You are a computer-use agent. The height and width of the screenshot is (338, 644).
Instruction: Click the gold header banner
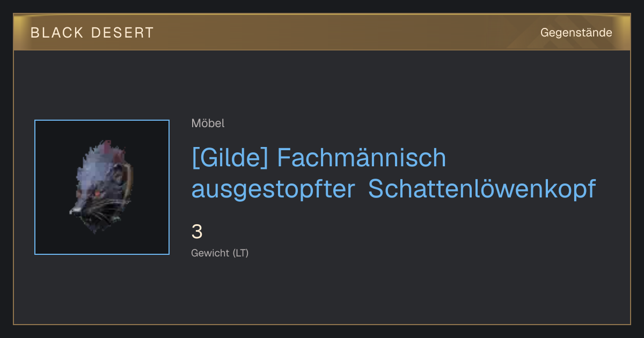pos(322,32)
